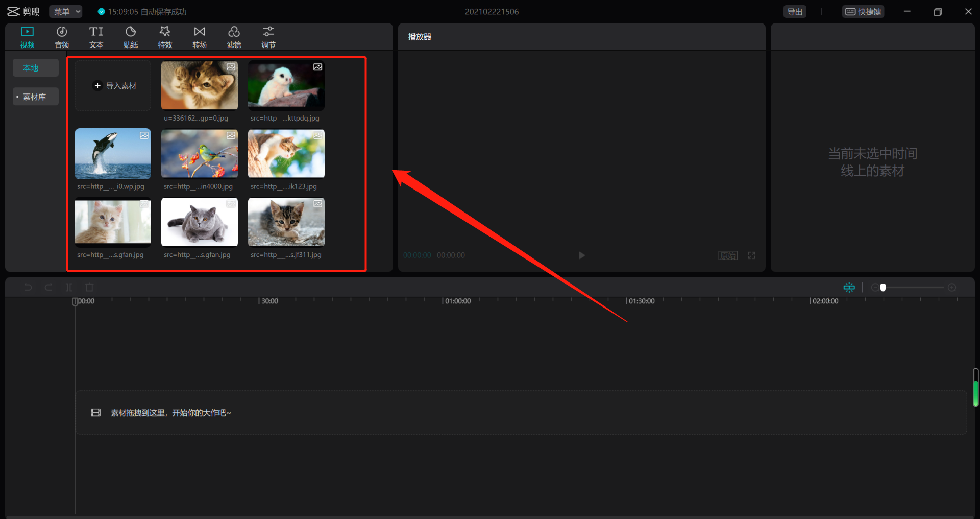Open the 视频 (Video) tab

pyautogui.click(x=28, y=37)
